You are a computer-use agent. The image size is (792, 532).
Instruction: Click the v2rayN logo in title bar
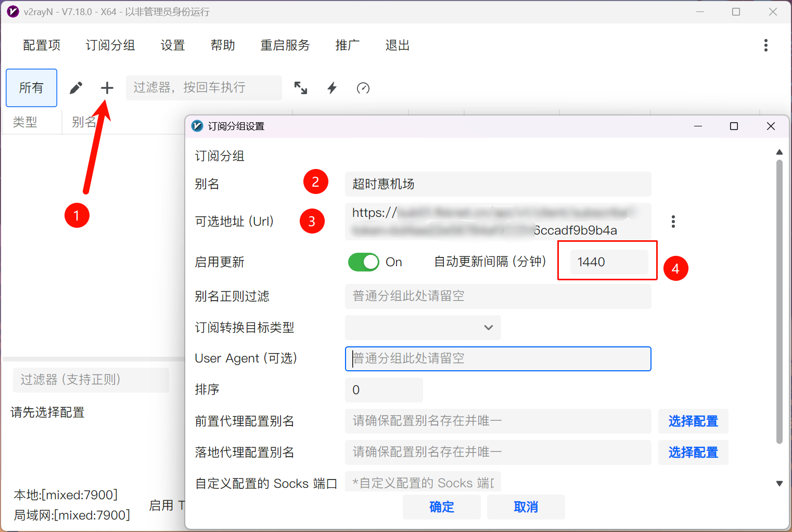pyautogui.click(x=13, y=11)
